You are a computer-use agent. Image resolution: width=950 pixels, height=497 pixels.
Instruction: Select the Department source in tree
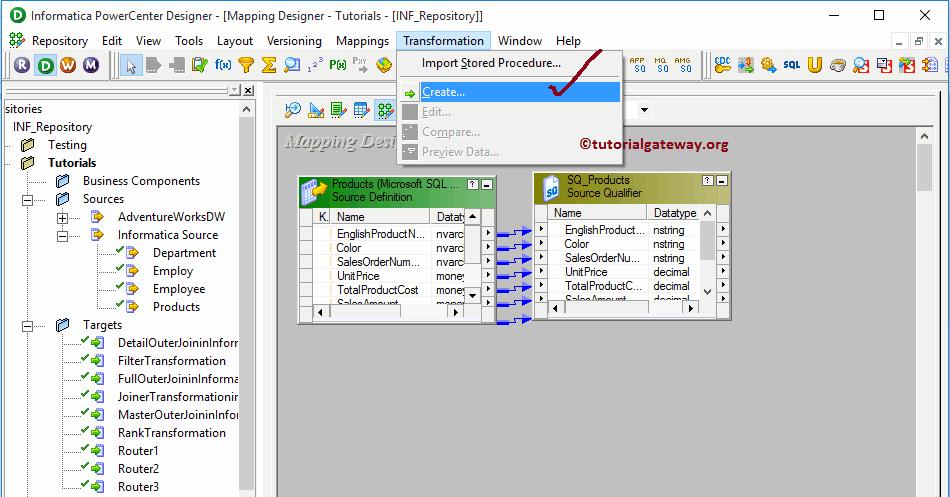tap(184, 253)
